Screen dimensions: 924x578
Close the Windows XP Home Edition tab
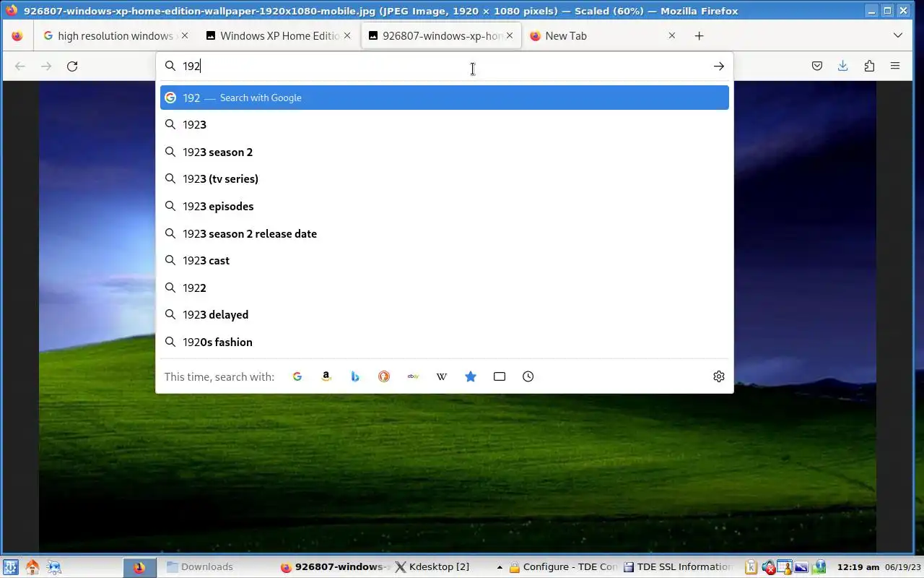pos(347,35)
